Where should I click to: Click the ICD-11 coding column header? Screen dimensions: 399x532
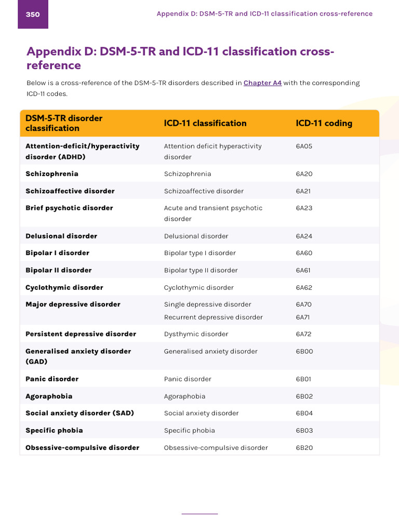click(x=324, y=123)
